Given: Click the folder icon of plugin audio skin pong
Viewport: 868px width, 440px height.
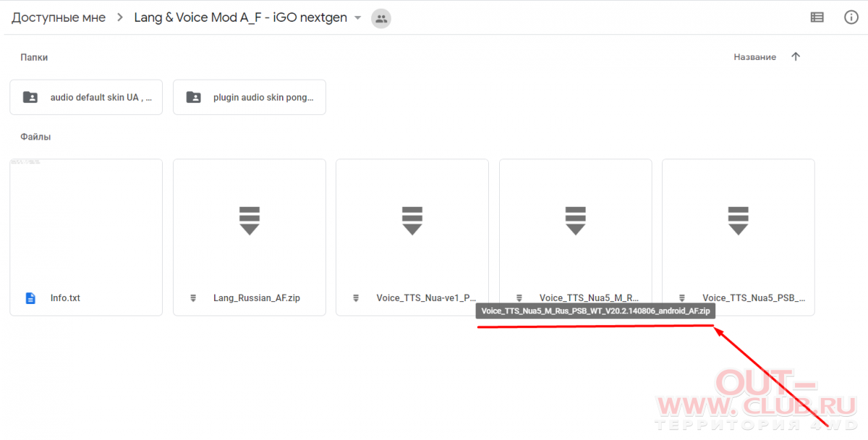Looking at the screenshot, I should coord(194,97).
